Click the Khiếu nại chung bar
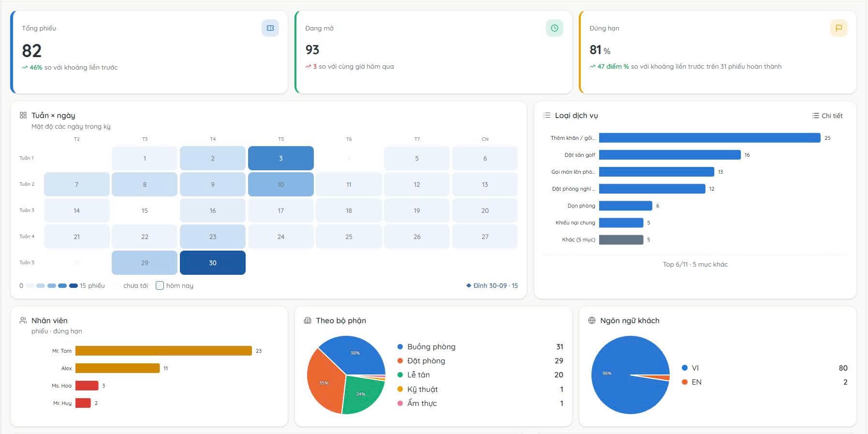Screen dimensions: 868x434 coord(621,223)
